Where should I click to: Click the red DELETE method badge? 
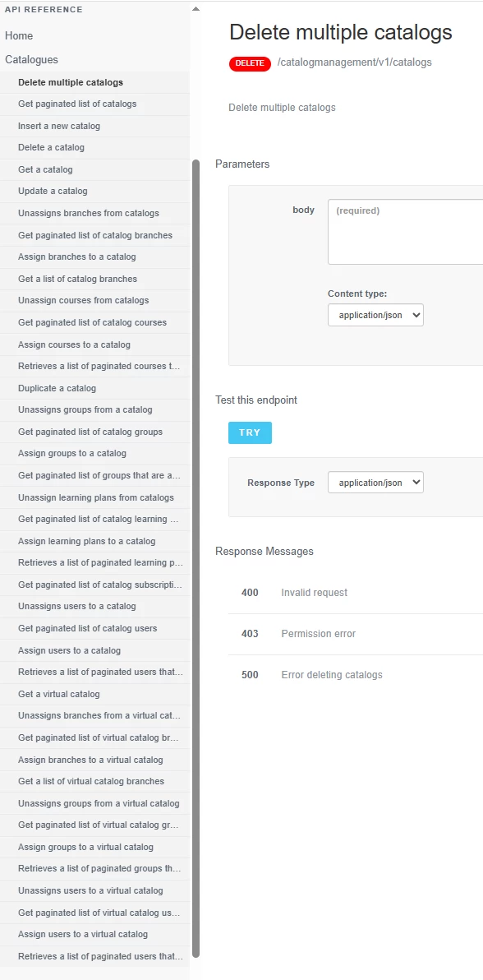250,63
